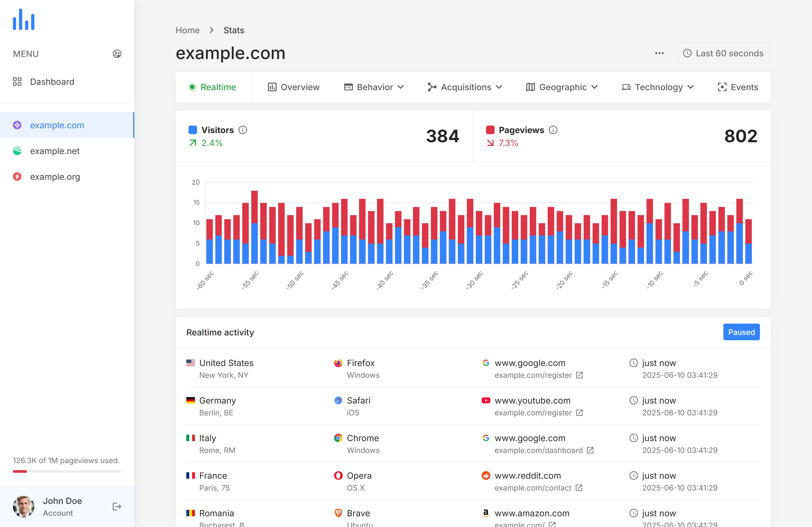The image size is (812, 527).
Task: Open external link icon for example.com/dashboard
Action: [x=590, y=450]
